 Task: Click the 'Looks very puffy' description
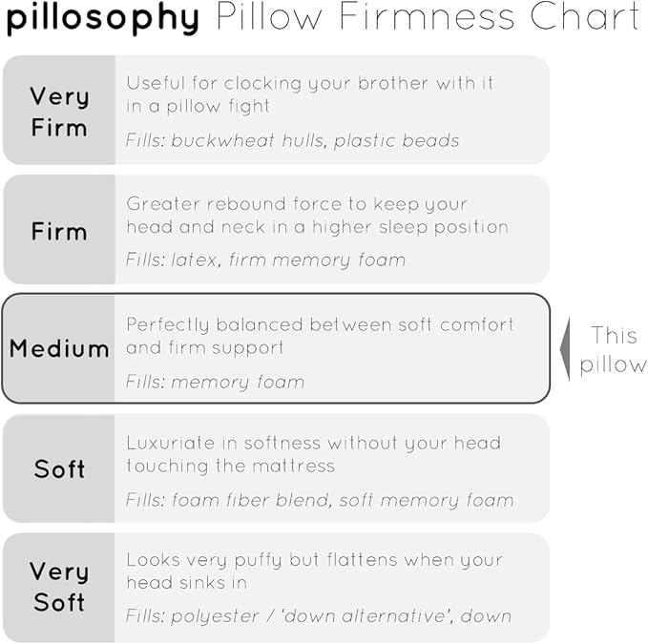click(x=314, y=571)
